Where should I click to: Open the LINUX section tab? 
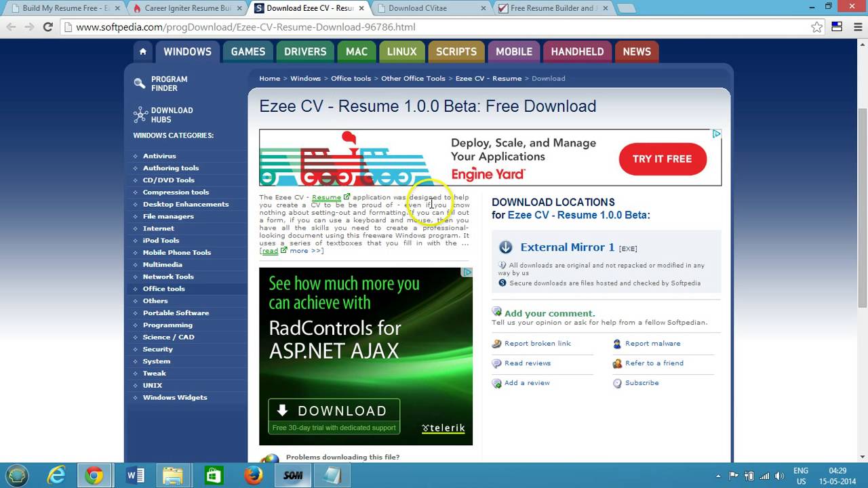(402, 52)
